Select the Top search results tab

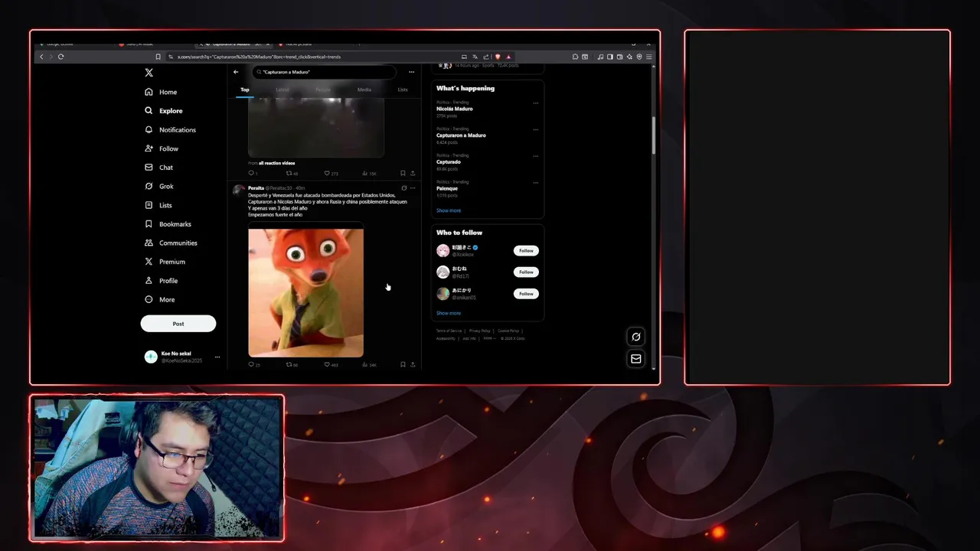(245, 90)
